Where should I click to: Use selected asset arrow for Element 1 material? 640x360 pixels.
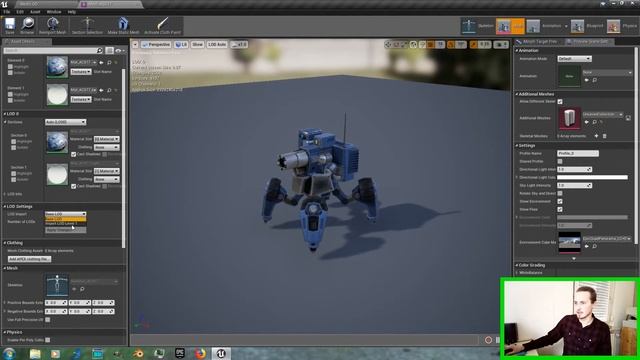(x=101, y=90)
